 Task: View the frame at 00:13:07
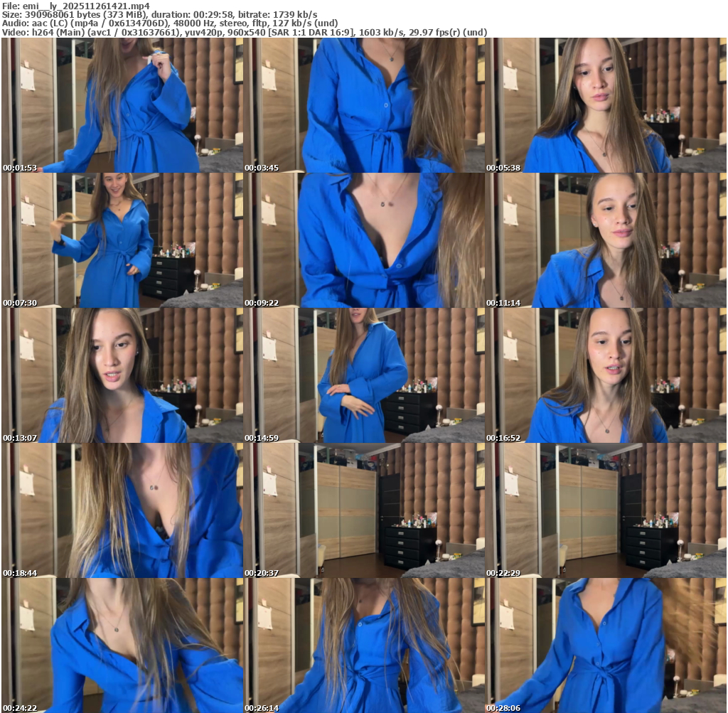pos(122,375)
